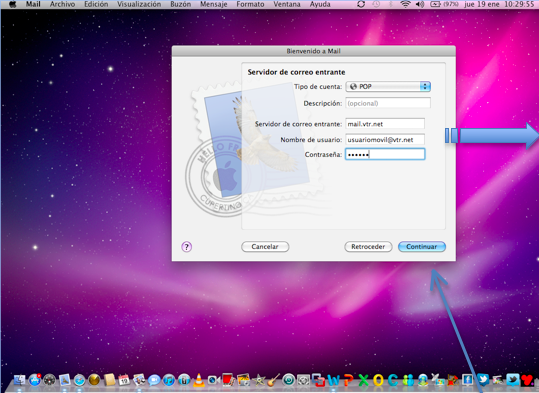Launch VLC cone icon in dock
This screenshot has width=539, height=393.
[199, 380]
